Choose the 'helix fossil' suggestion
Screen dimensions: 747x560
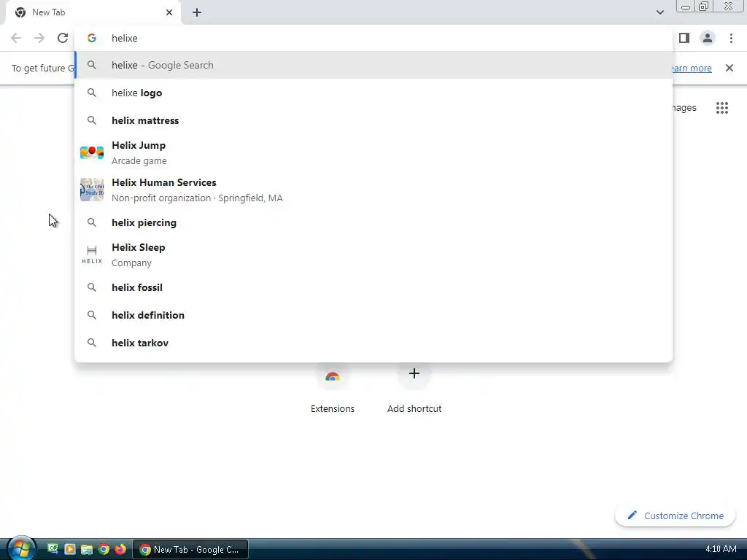click(373, 287)
